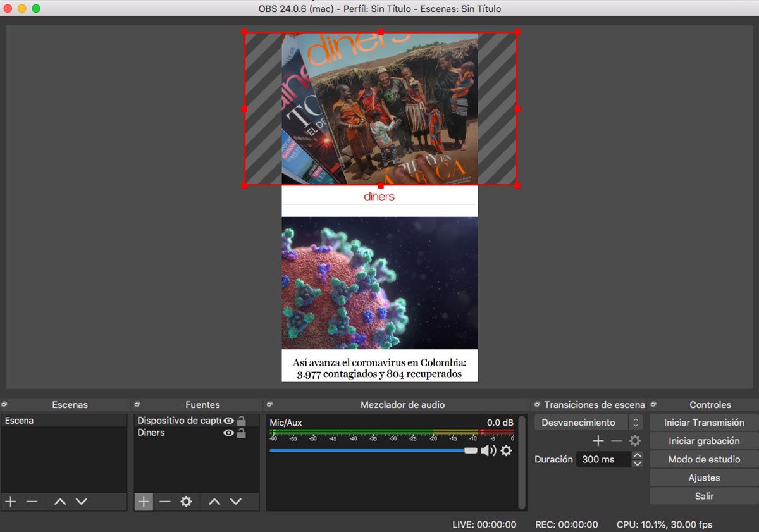Remove selected scene with minus icon
Screen dimensions: 759x532
pos(32,502)
